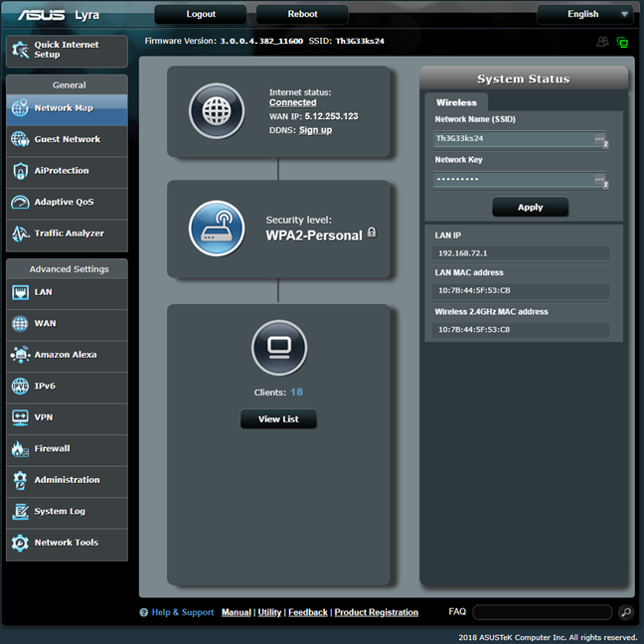Click the LAN monitor icon
The height and width of the screenshot is (644, 644).
(x=20, y=292)
